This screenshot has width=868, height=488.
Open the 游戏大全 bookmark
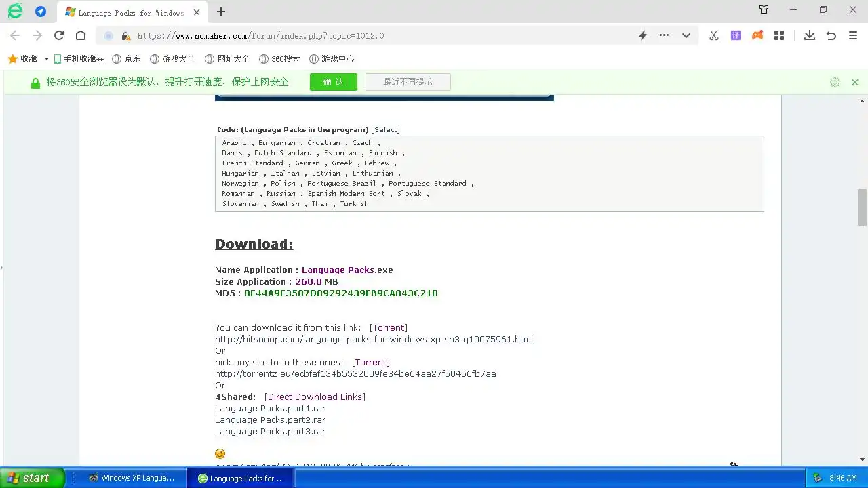(x=172, y=59)
